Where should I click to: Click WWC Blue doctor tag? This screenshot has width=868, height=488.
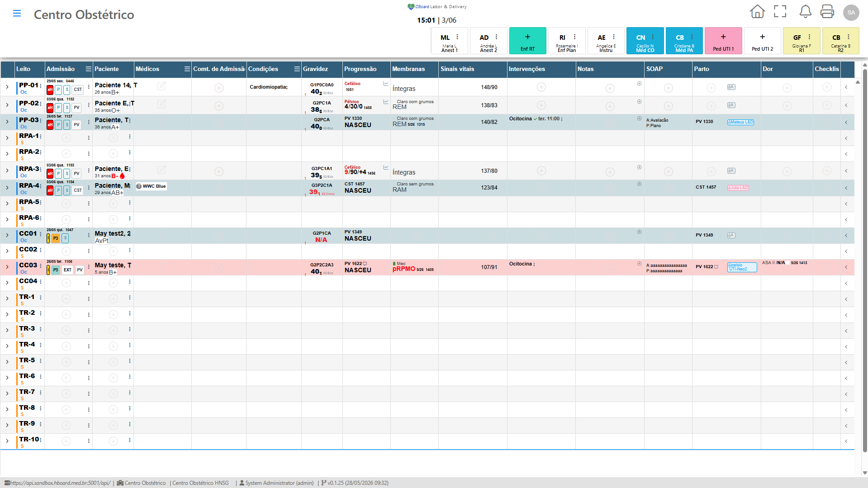tap(151, 186)
